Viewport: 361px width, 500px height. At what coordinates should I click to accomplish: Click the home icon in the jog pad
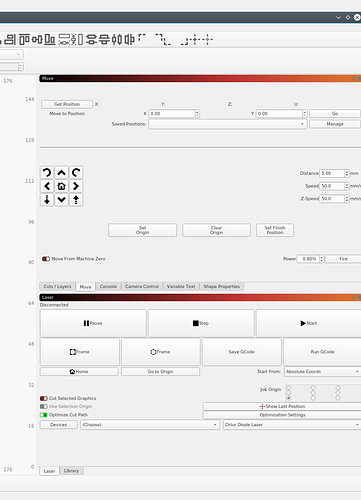coord(61,186)
